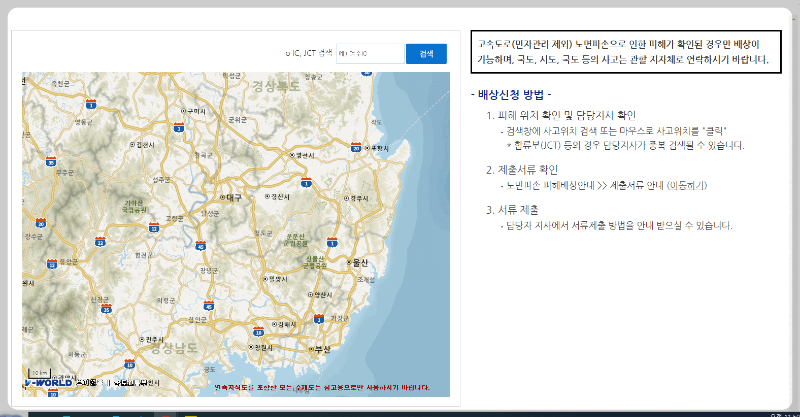The width and height of the screenshot is (800, 417).
Task: Select 경산시 on the map
Action: (x=277, y=197)
